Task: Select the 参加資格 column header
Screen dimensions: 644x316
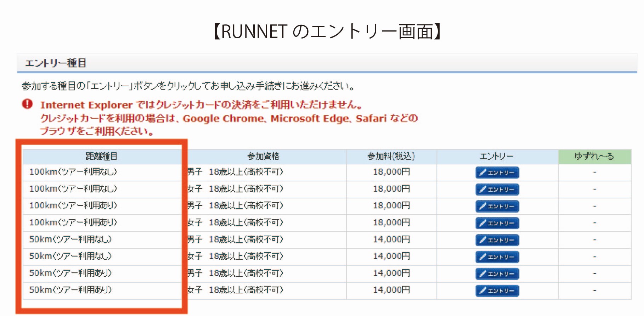Action: (x=263, y=156)
